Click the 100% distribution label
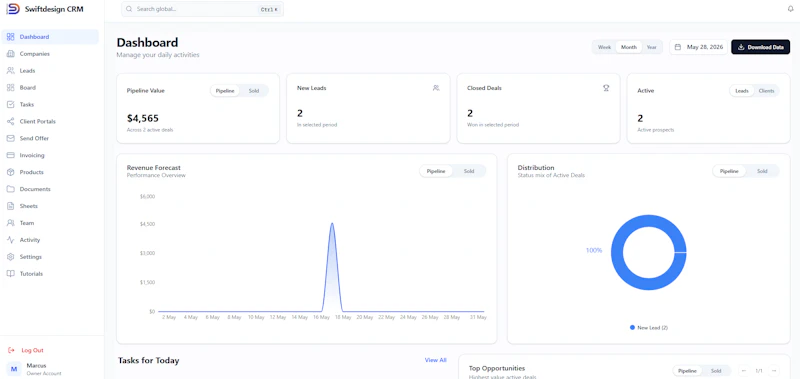The width and height of the screenshot is (800, 379). coord(594,250)
